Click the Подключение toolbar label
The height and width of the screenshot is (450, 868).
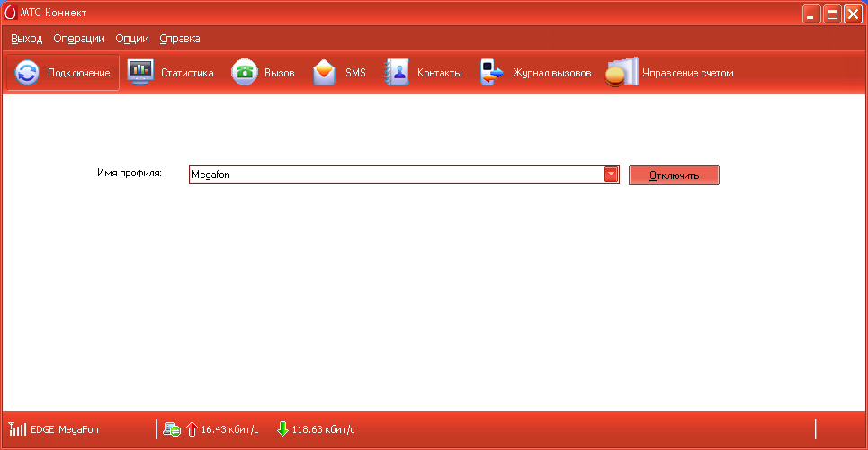(78, 73)
